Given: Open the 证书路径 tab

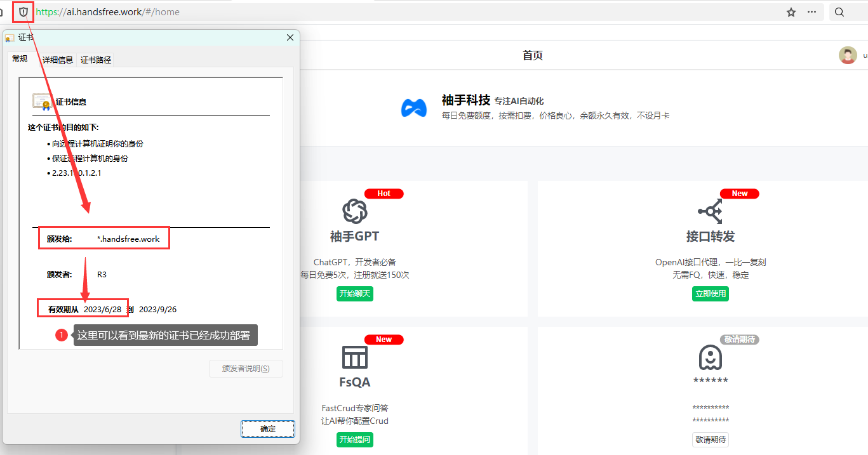Looking at the screenshot, I should pos(96,60).
